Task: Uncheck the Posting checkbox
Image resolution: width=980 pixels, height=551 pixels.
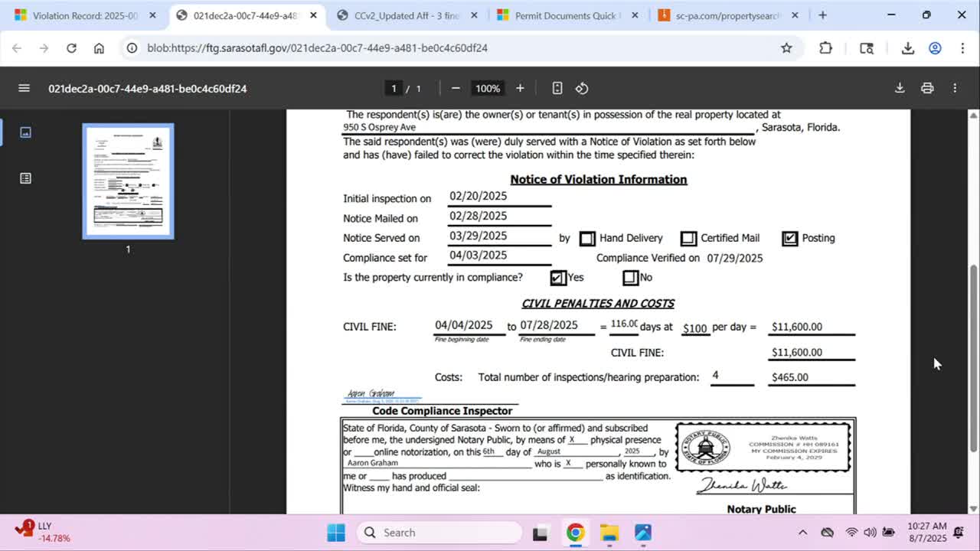Action: click(789, 239)
